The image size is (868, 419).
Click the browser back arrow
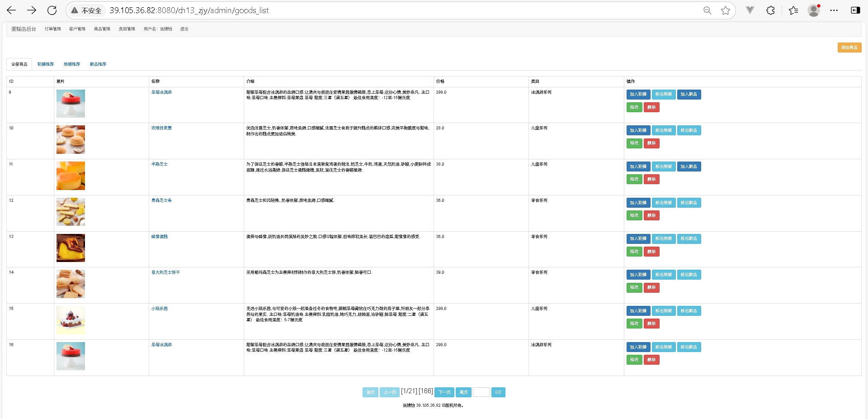12,10
